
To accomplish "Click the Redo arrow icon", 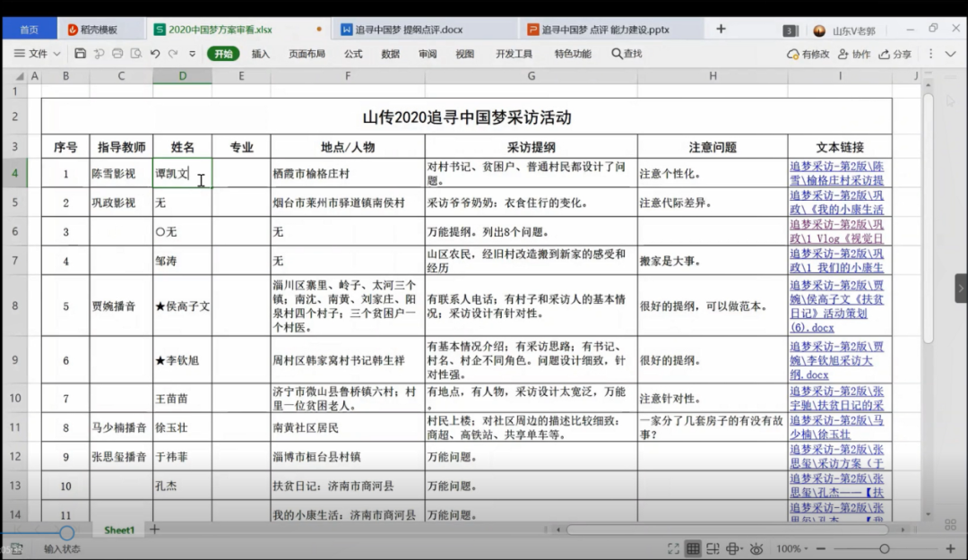I will click(x=173, y=54).
